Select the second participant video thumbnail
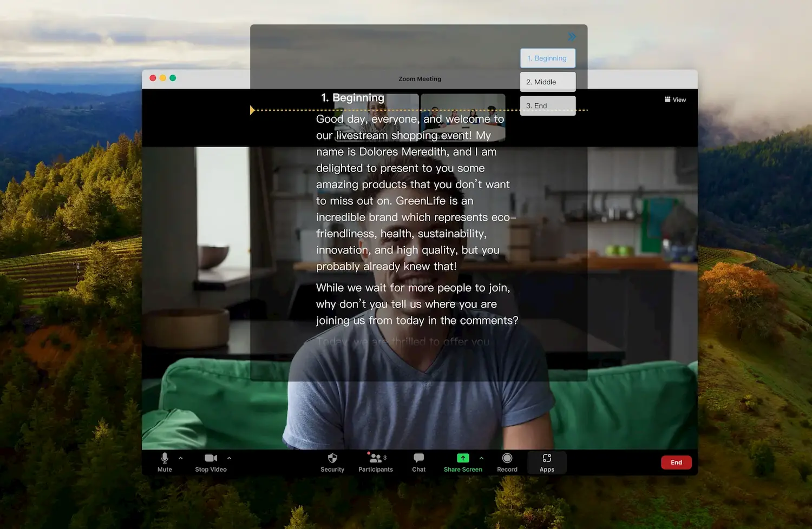 (463, 118)
